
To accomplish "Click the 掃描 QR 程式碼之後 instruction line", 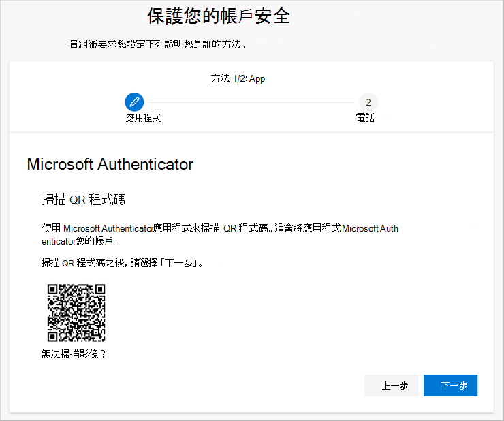I will pos(122,263).
